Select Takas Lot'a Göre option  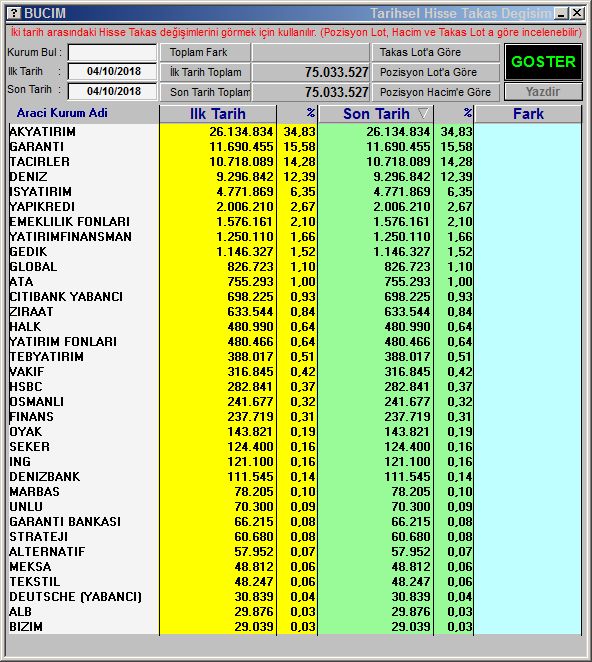[435, 52]
